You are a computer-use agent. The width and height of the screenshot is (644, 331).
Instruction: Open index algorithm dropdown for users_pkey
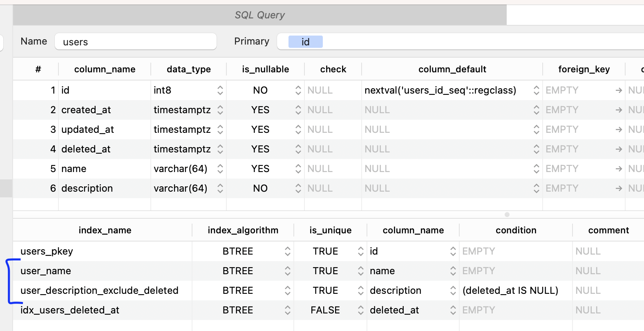point(287,251)
